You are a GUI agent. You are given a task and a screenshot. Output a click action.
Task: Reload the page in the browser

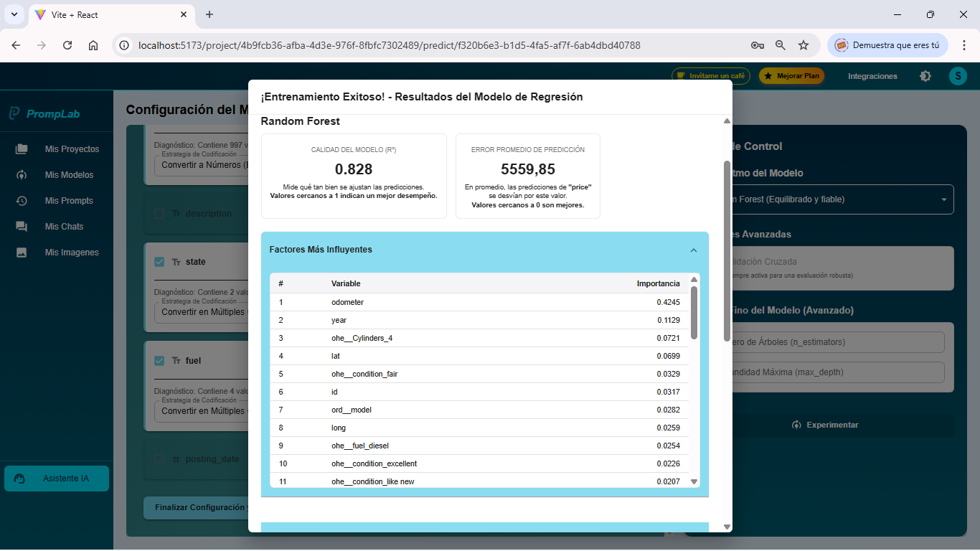pyautogui.click(x=67, y=45)
